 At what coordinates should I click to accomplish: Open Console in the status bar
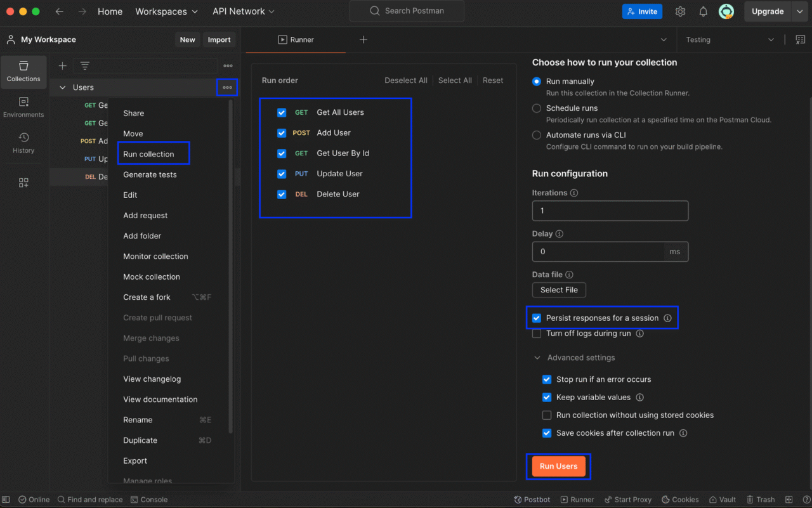coord(149,499)
